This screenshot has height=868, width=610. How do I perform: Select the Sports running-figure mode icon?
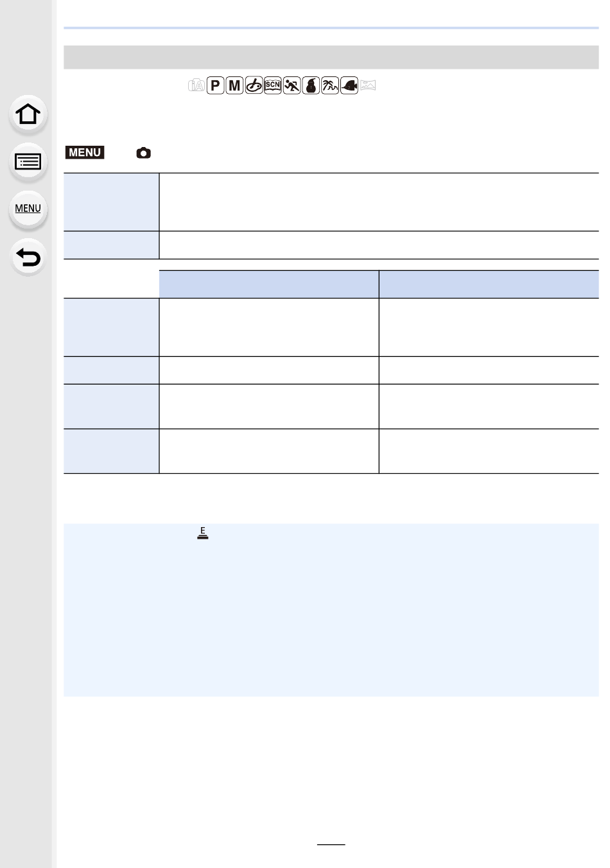[x=292, y=85]
